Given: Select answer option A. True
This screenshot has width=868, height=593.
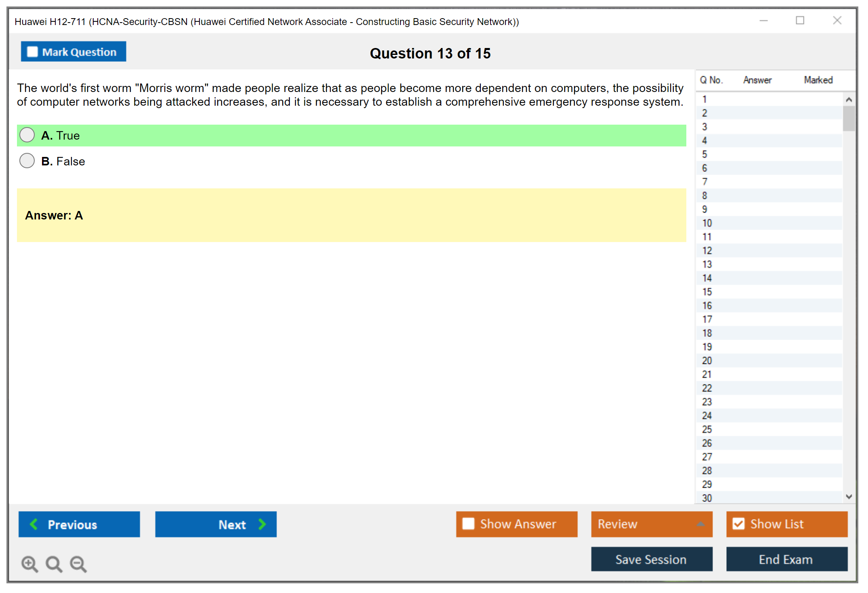Looking at the screenshot, I should (x=27, y=135).
